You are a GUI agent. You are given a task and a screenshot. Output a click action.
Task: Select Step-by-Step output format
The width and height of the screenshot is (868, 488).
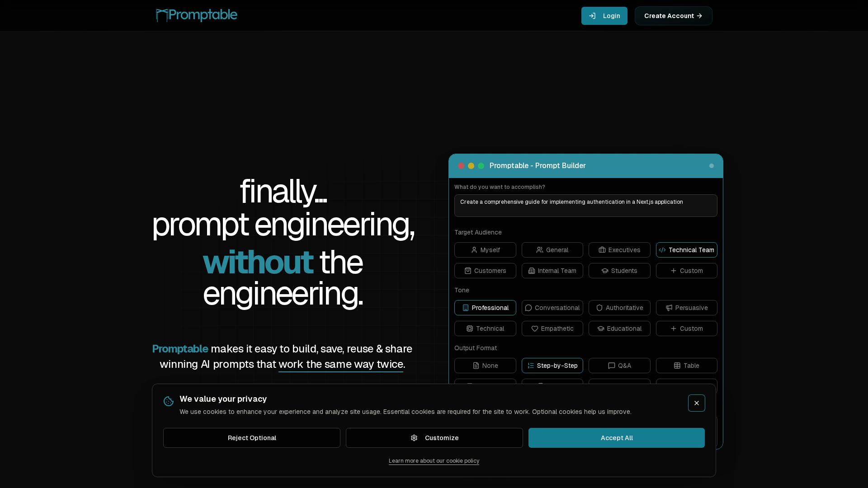(x=552, y=366)
